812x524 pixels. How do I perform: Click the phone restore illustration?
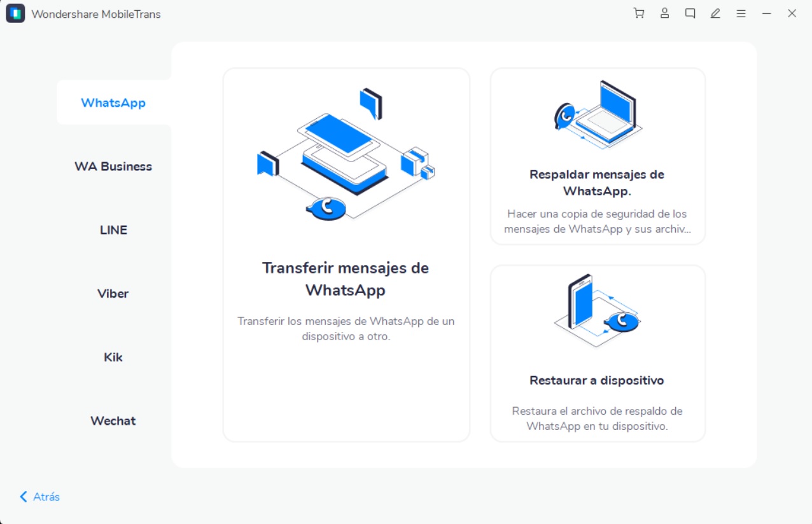(597, 309)
